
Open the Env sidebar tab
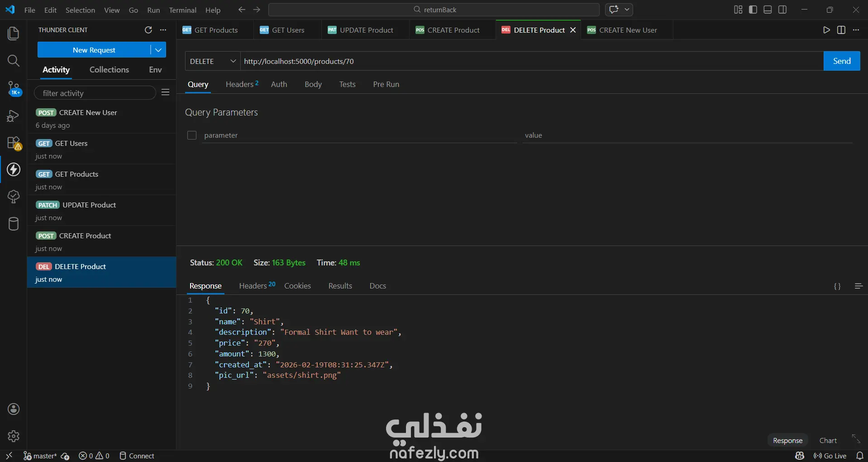tap(155, 69)
